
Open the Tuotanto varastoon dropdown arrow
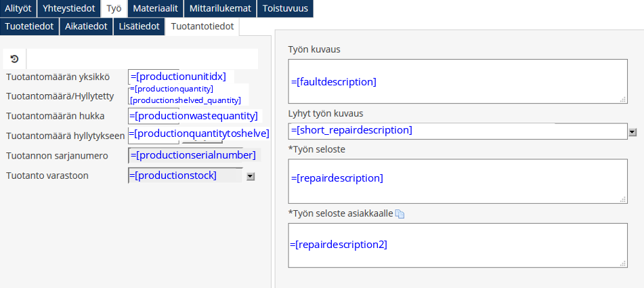point(251,176)
